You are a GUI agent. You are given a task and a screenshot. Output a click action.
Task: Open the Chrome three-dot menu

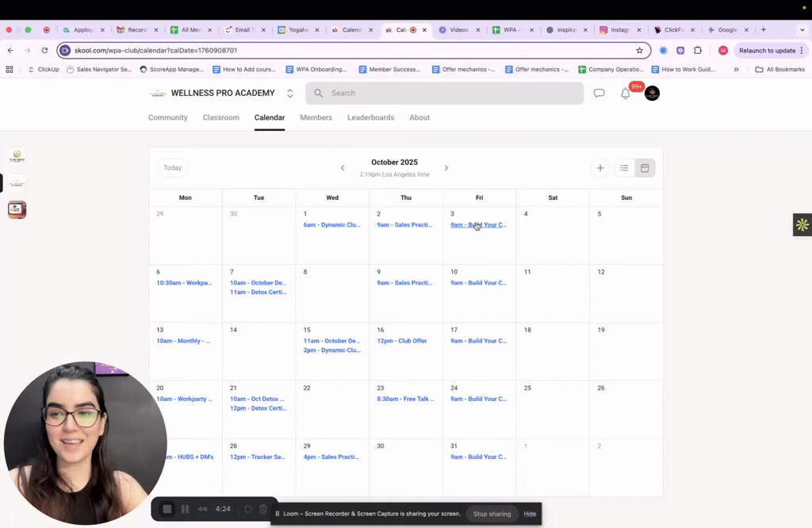802,50
